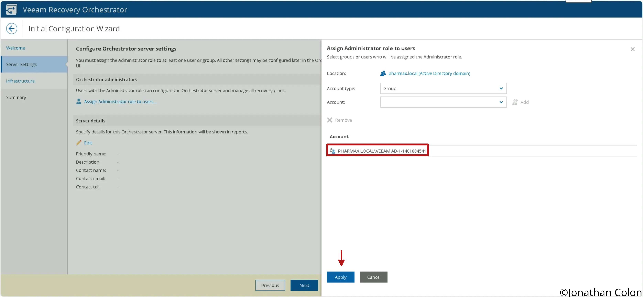Image resolution: width=644 pixels, height=297 pixels.
Task: Click the Friendly name label
Action: tap(91, 154)
